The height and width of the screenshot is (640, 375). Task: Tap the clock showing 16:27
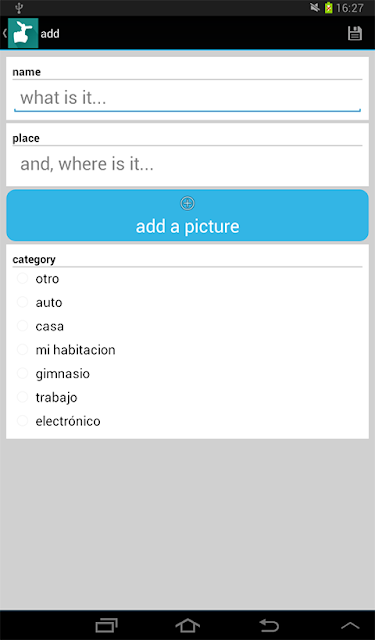350,8
